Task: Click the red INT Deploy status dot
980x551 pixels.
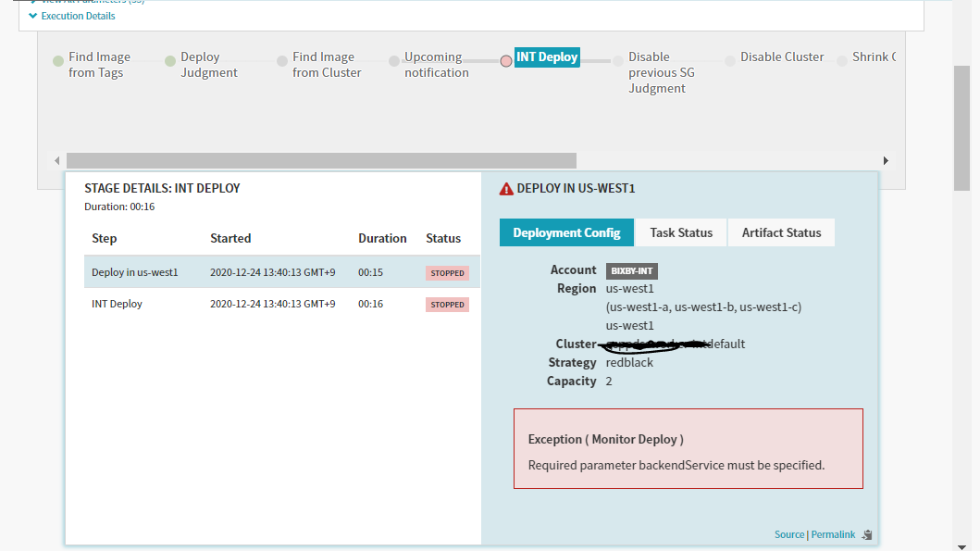Action: [x=506, y=61]
